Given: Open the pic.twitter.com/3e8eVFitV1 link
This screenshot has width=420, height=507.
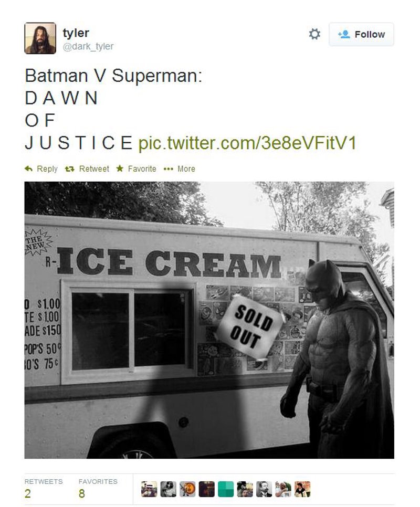Looking at the screenshot, I should [247, 143].
